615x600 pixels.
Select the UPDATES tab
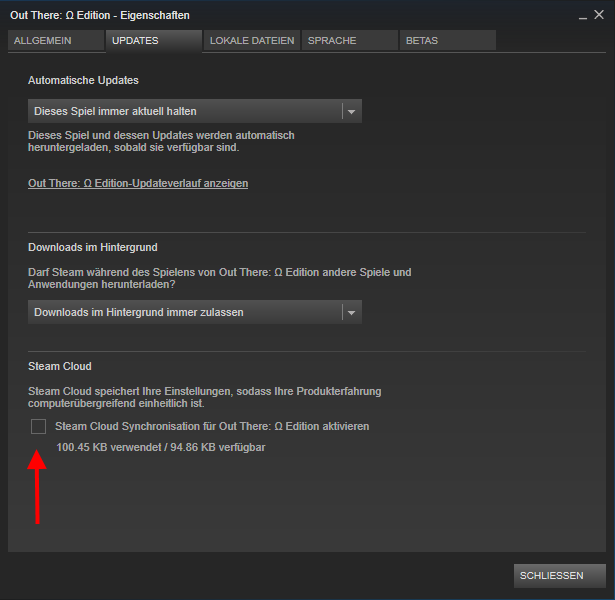point(154,41)
